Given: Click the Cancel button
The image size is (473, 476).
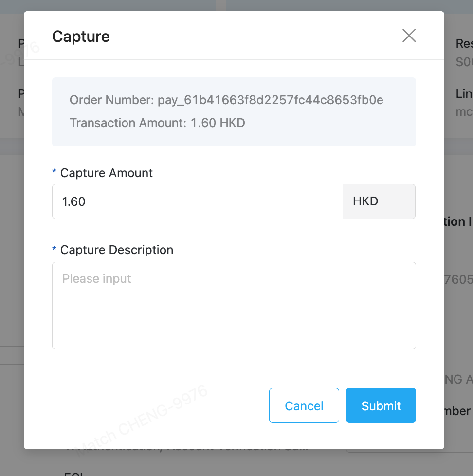Looking at the screenshot, I should click(304, 405).
